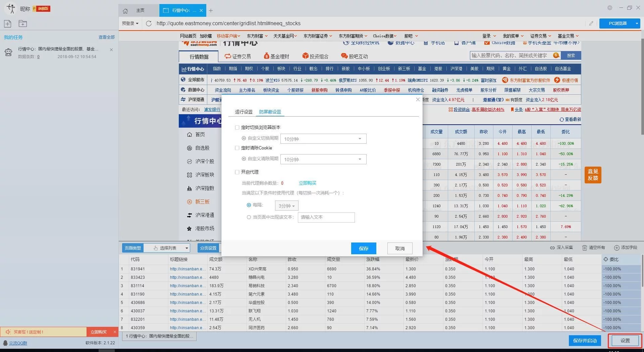Dismiss the 买套餐 promo banner
This screenshot has height=352, width=644.
115,332
